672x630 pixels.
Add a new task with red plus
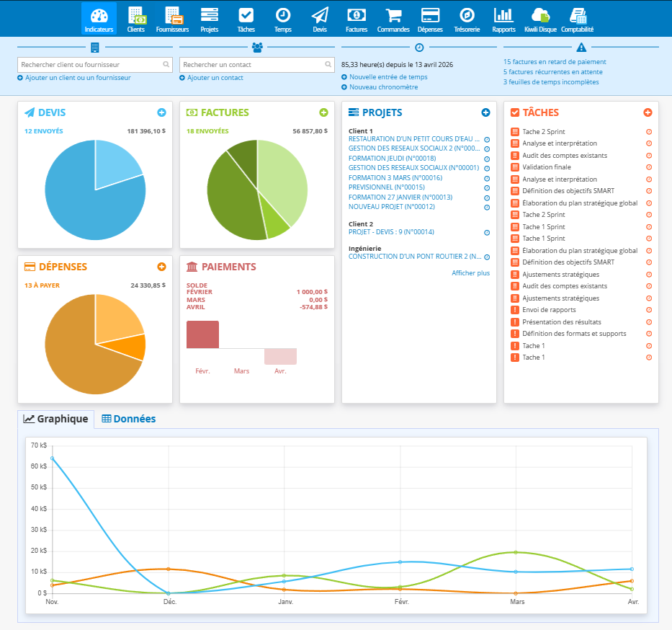[648, 112]
